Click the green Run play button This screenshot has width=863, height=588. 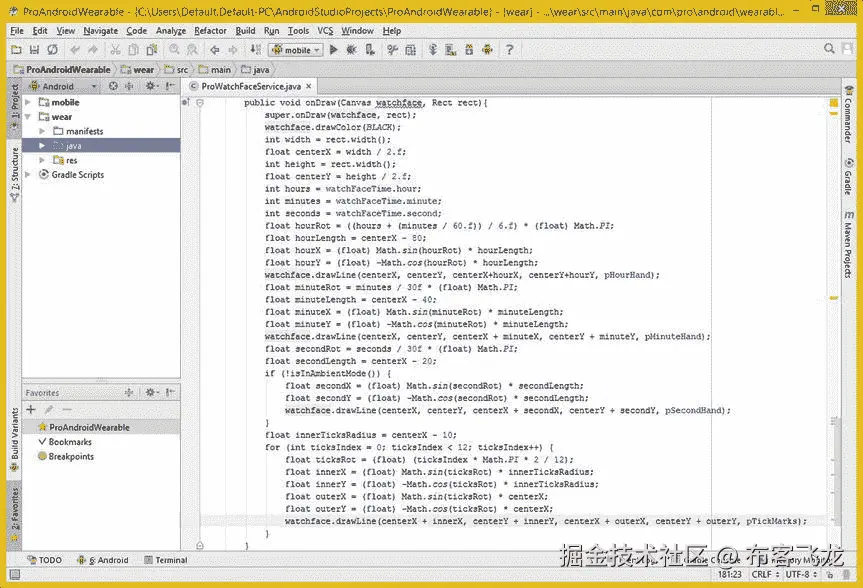tap(334, 50)
